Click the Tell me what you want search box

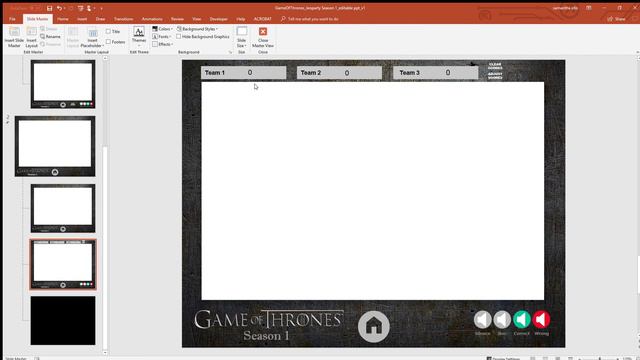point(309,19)
